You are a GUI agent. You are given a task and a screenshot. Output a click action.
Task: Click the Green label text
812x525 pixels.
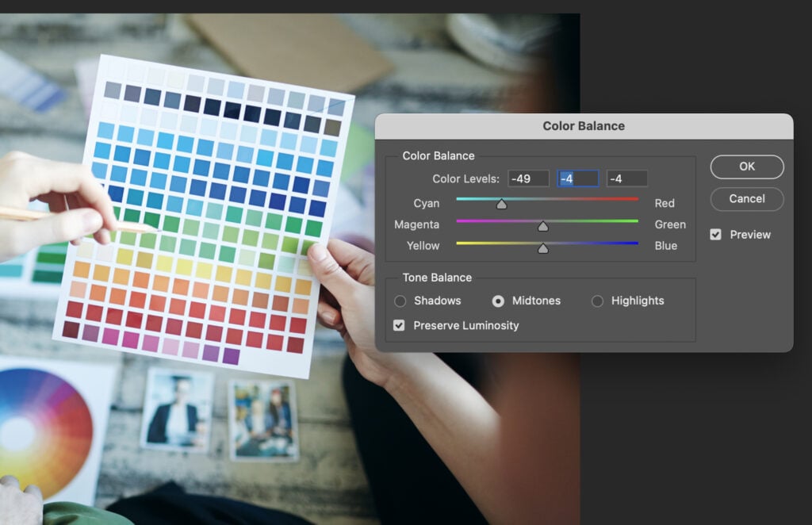point(670,224)
